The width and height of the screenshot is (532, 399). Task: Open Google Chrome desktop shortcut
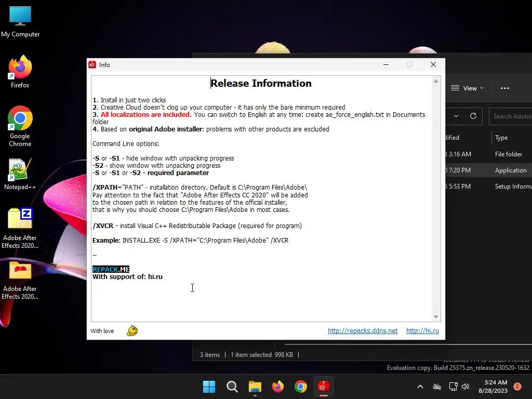pos(20,126)
